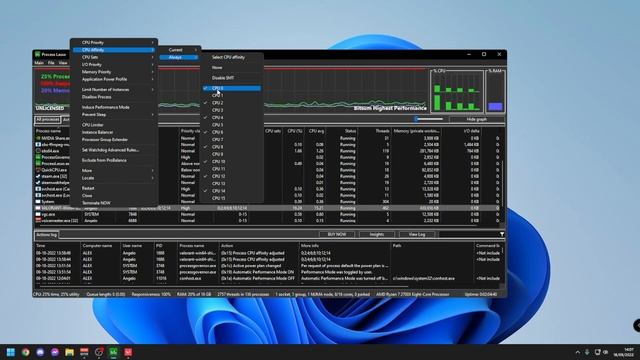Select None in affinity menu
Screen dimensions: 640x360
click(231, 67)
